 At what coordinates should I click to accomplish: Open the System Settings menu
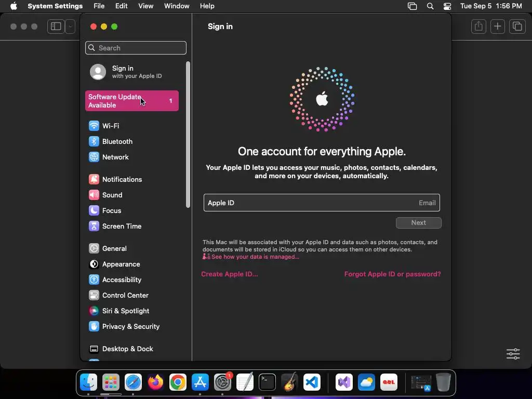pos(55,6)
